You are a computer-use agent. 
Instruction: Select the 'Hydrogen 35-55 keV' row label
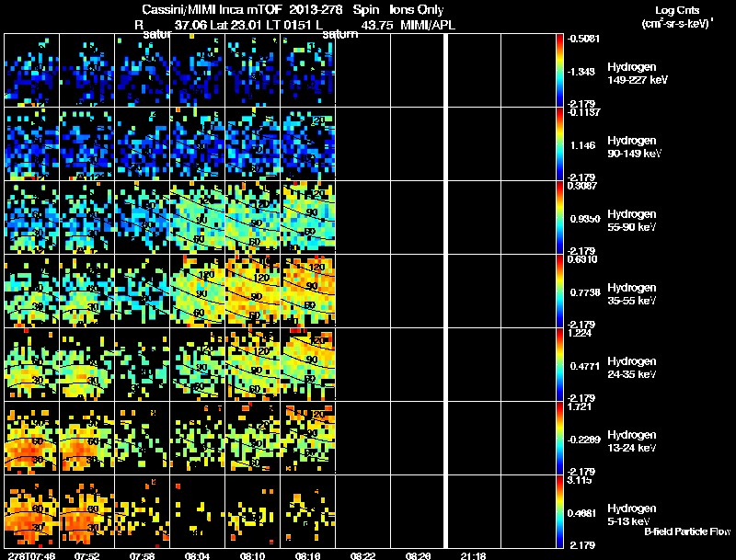point(632,294)
